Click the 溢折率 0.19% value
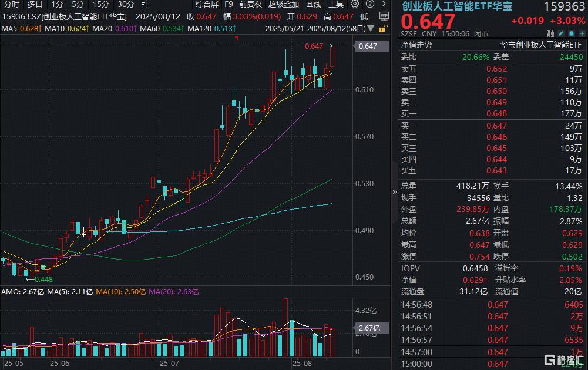Image resolution: width=588 pixels, height=370 pixels. [570, 268]
